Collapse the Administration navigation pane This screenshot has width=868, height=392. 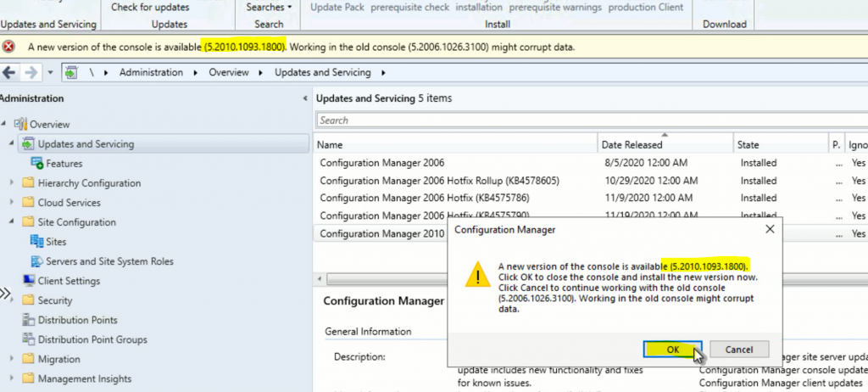tap(304, 98)
